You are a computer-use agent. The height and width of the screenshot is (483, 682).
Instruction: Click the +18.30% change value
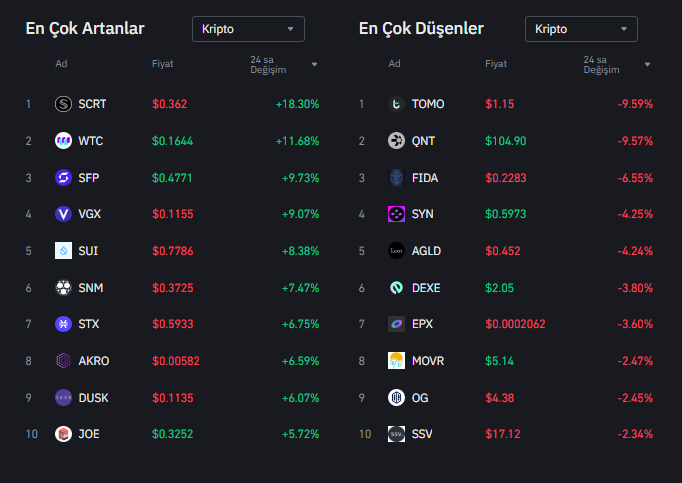click(x=298, y=104)
